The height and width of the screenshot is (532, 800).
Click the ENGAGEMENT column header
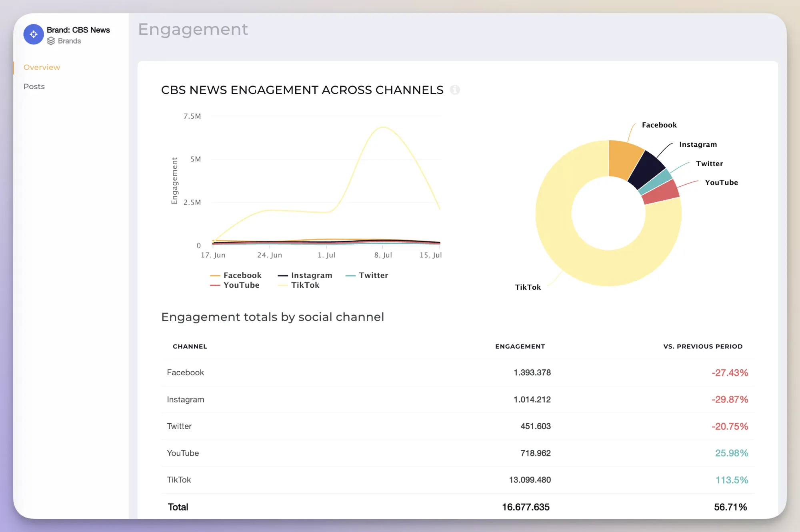pyautogui.click(x=520, y=347)
